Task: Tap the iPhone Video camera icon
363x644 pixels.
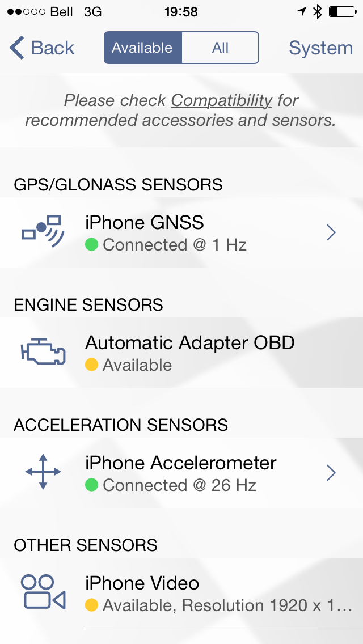Action: (x=43, y=591)
